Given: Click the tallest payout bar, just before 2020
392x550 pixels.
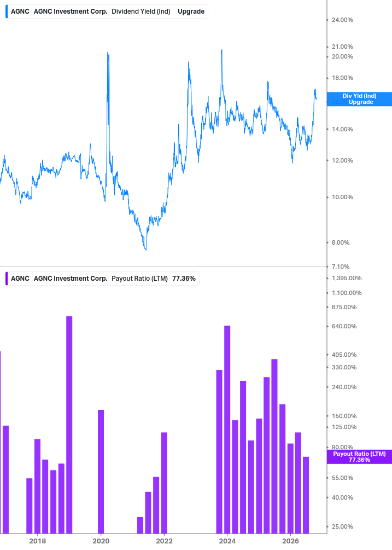Looking at the screenshot, I should point(69,425).
